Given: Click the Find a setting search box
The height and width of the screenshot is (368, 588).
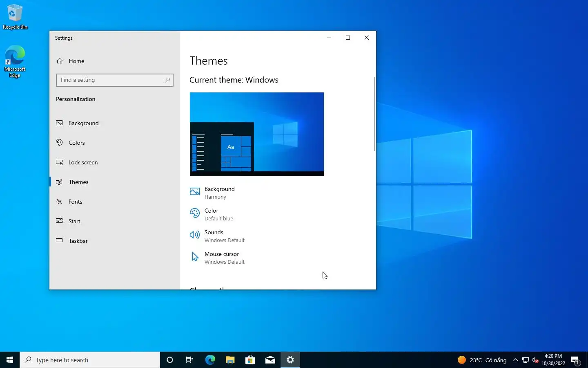Looking at the screenshot, I should click(x=115, y=80).
